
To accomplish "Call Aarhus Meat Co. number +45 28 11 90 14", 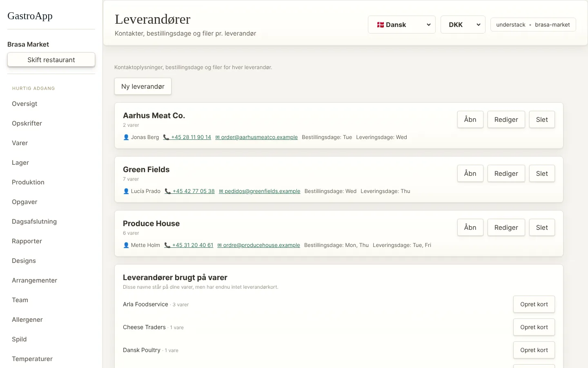I will [x=187, y=137].
